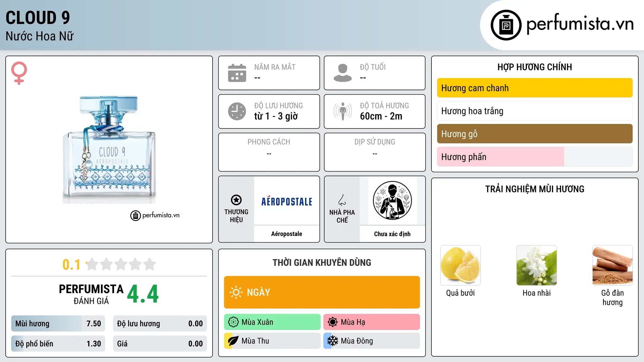The image size is (644, 362).
Task: Click the five-star rating row
Action: (x=121, y=264)
